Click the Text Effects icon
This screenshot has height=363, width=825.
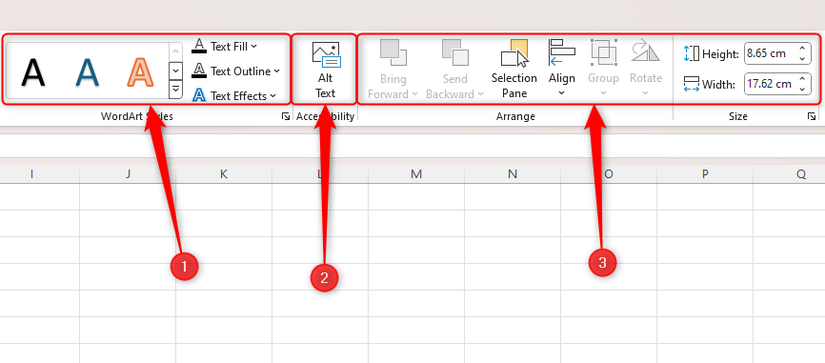coord(199,95)
